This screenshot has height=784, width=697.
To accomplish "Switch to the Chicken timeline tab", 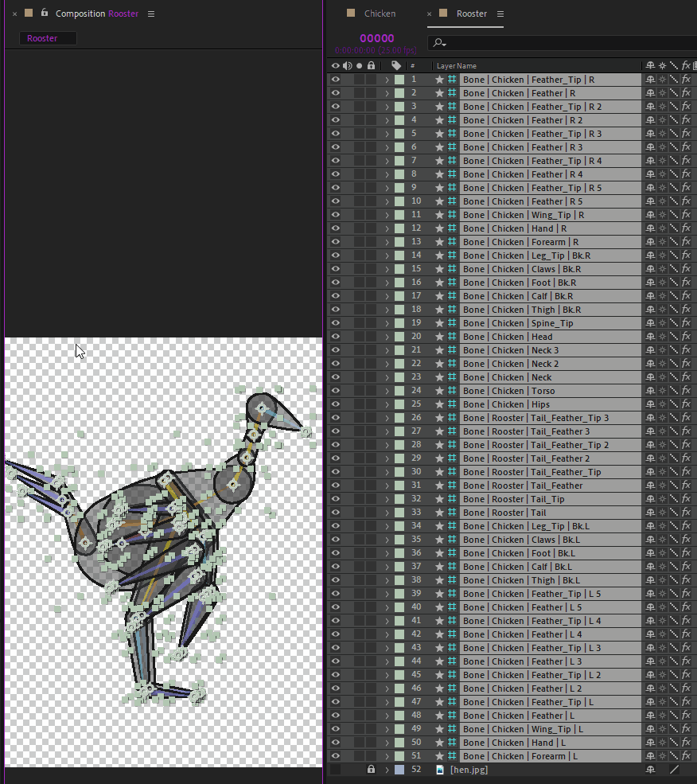I will click(380, 14).
